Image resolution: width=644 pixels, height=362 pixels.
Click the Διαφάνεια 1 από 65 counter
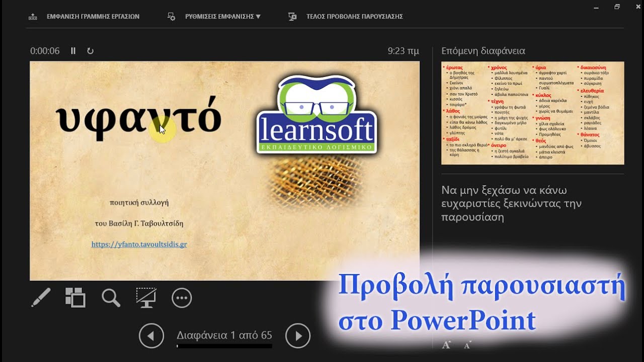pyautogui.click(x=224, y=335)
